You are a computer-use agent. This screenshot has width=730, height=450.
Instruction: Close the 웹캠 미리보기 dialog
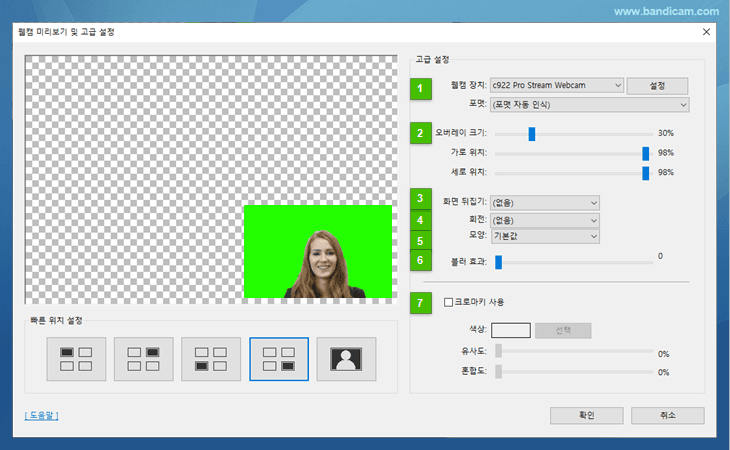coord(706,32)
